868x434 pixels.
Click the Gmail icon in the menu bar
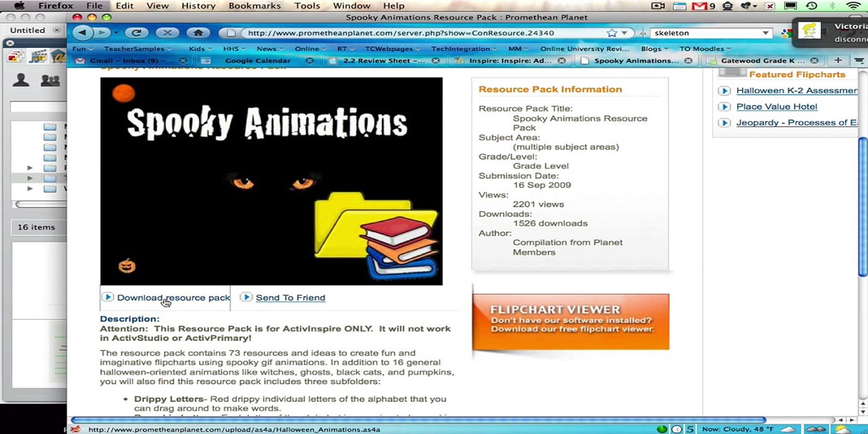click(699, 6)
